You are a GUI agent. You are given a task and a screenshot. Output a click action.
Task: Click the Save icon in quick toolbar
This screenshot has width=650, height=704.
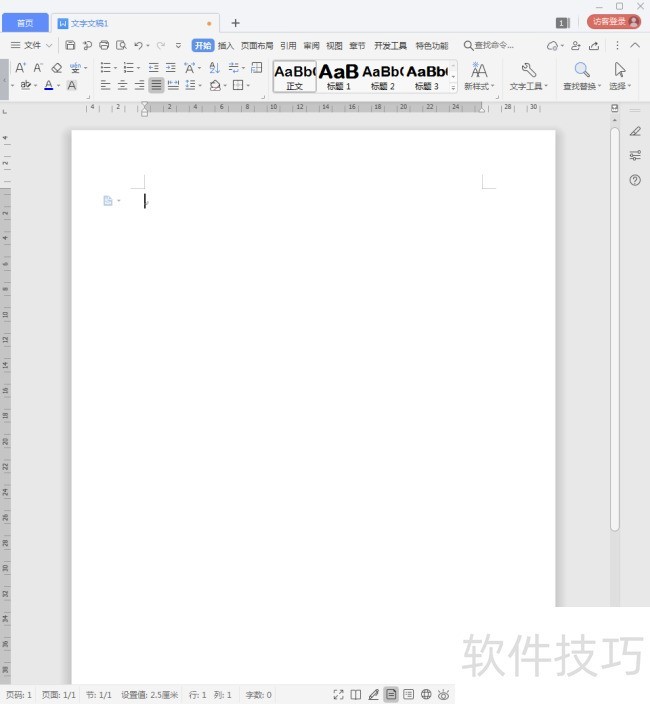[70, 45]
